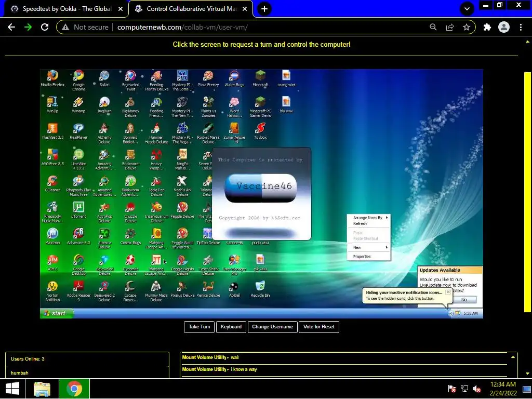Select the CCleaner desktop icon
532x399 pixels.
pos(52,183)
